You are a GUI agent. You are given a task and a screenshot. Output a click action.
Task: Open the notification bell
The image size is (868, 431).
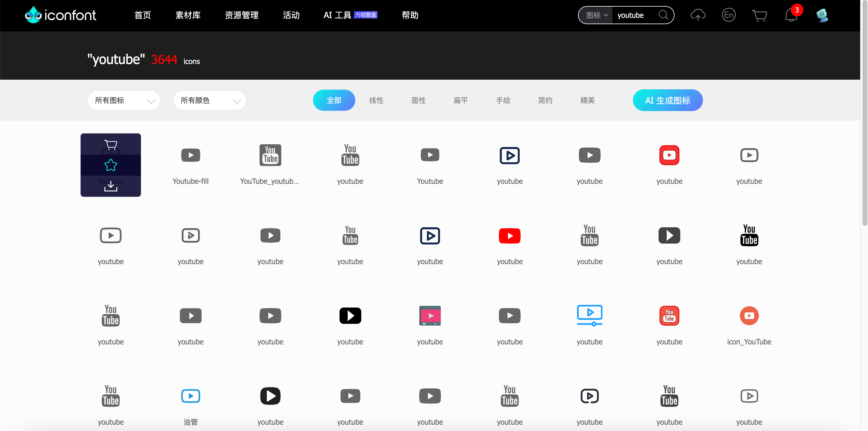pos(790,15)
